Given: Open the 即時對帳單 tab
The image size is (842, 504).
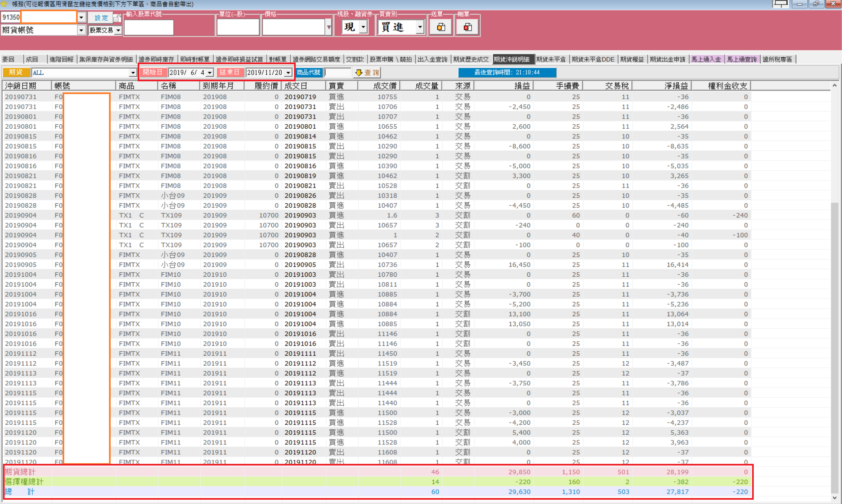Looking at the screenshot, I should (195, 59).
